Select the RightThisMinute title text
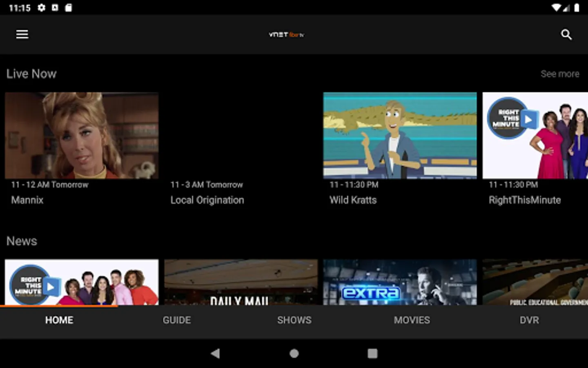Viewport: 588px width, 368px height. 525,200
